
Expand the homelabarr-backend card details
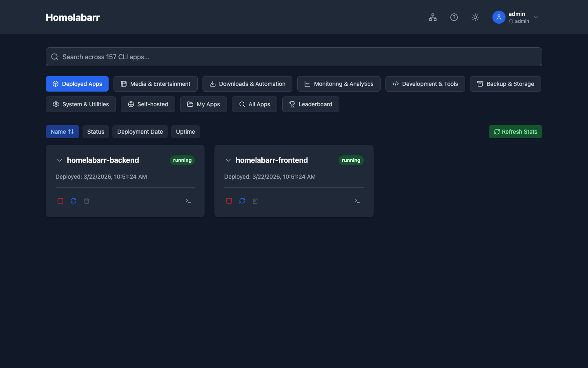[59, 160]
